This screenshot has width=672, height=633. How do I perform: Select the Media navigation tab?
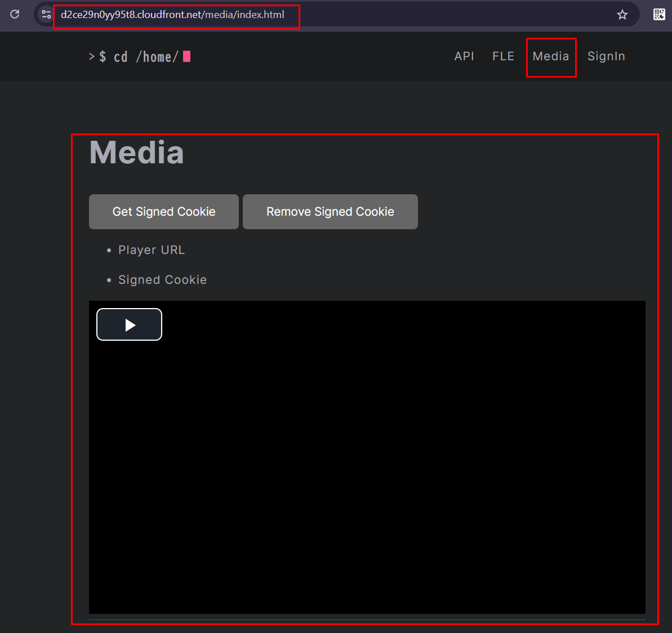550,56
